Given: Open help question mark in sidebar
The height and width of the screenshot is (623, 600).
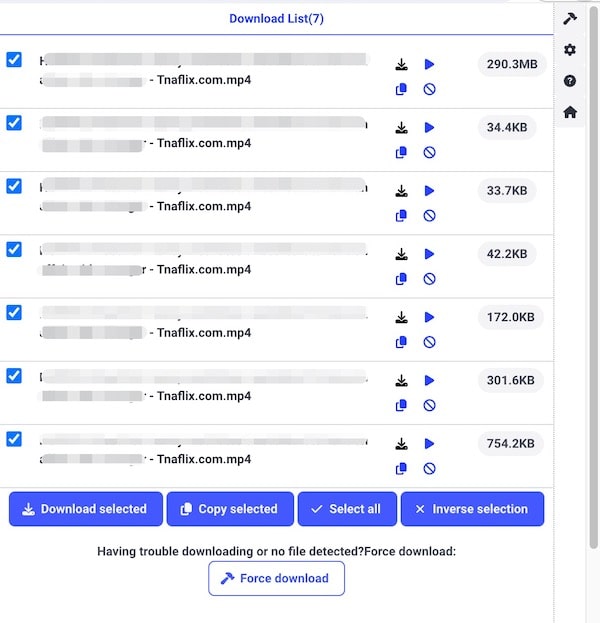Looking at the screenshot, I should point(570,81).
